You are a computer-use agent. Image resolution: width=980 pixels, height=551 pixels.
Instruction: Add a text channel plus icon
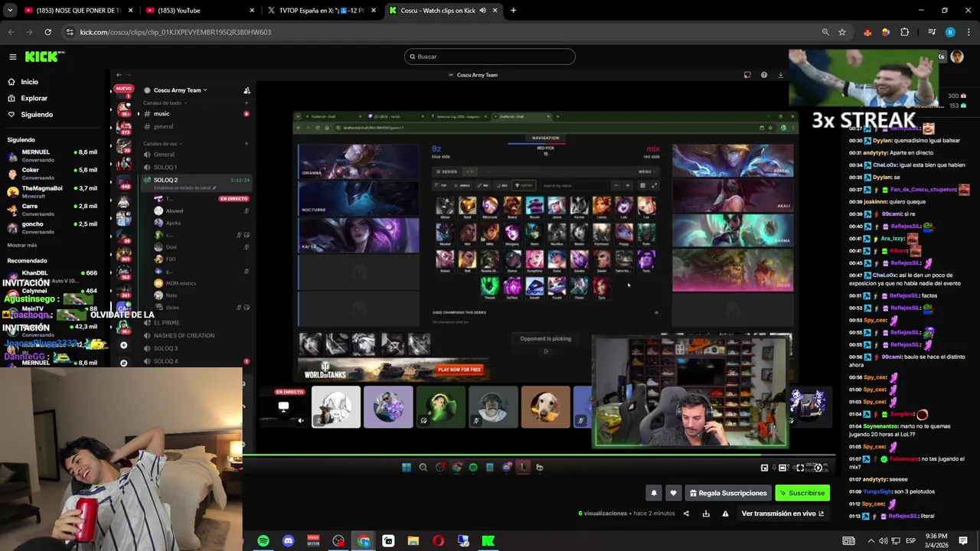247,103
